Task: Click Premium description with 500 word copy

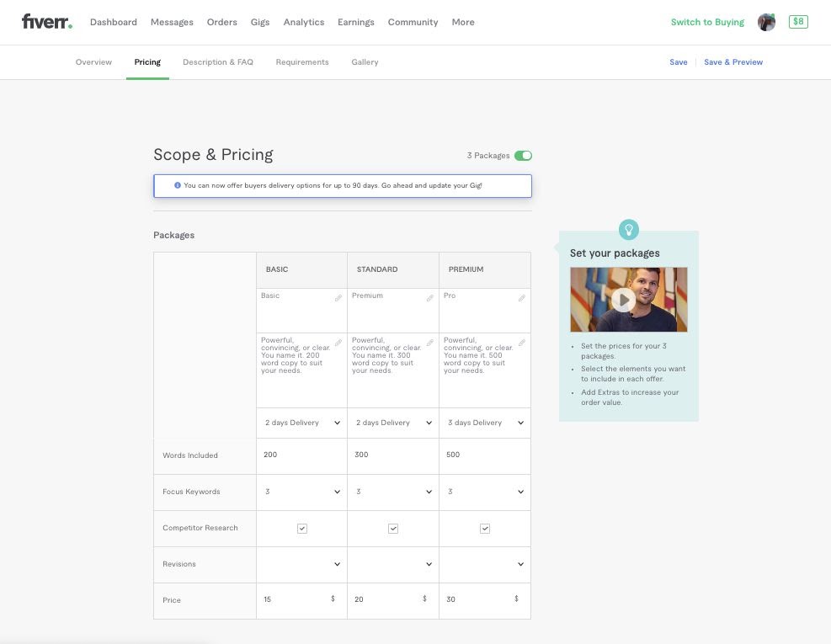Action: 485,370
